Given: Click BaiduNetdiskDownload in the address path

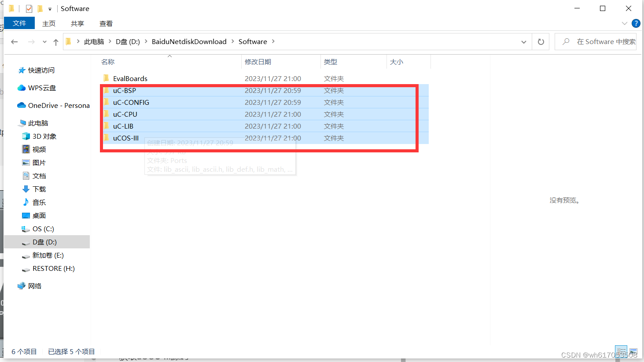Looking at the screenshot, I should tap(189, 41).
